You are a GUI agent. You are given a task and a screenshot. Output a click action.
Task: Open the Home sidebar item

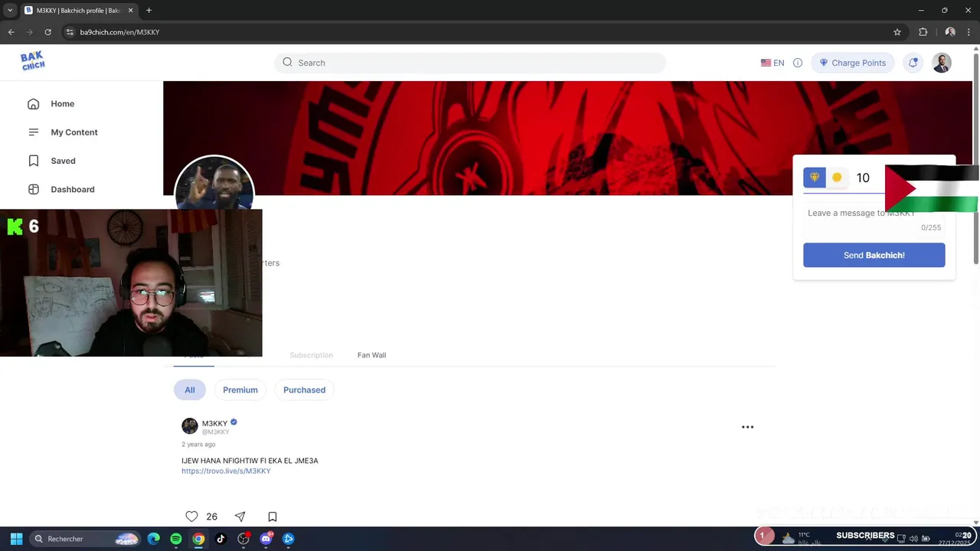(62, 104)
